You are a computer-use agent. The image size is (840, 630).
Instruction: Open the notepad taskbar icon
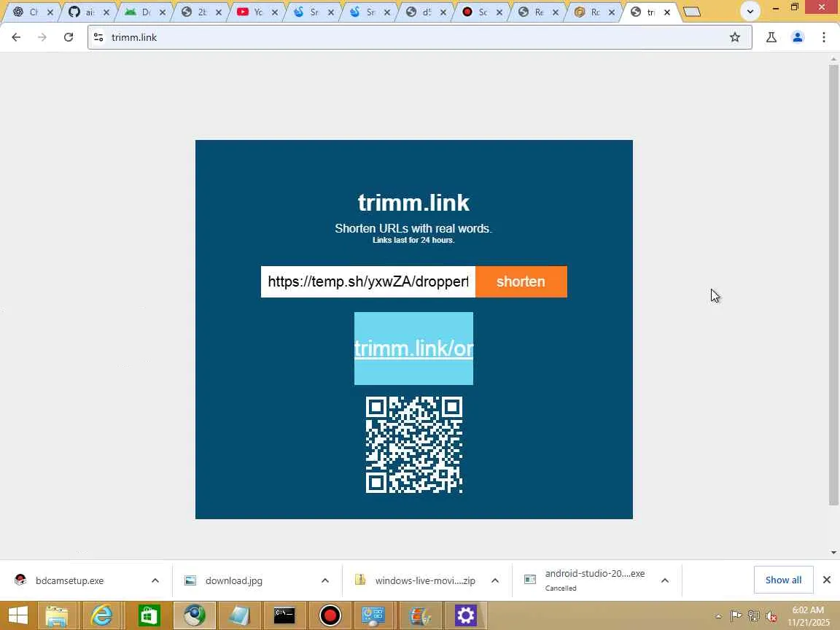[x=239, y=616]
